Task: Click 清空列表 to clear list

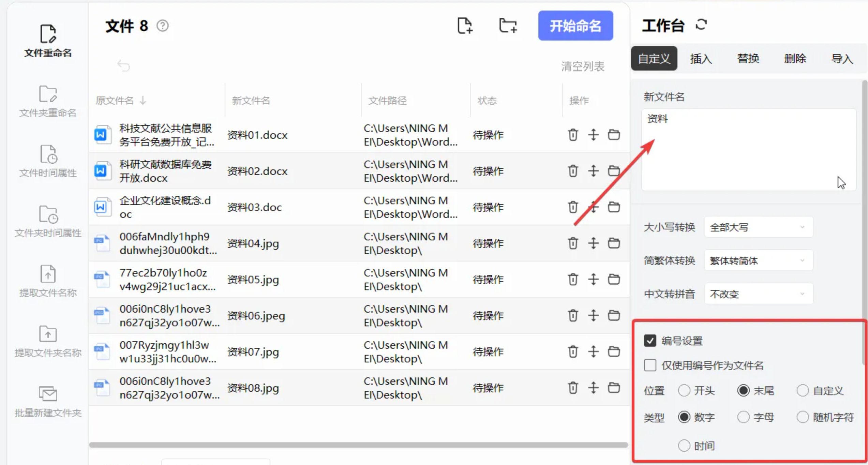Action: (x=583, y=66)
